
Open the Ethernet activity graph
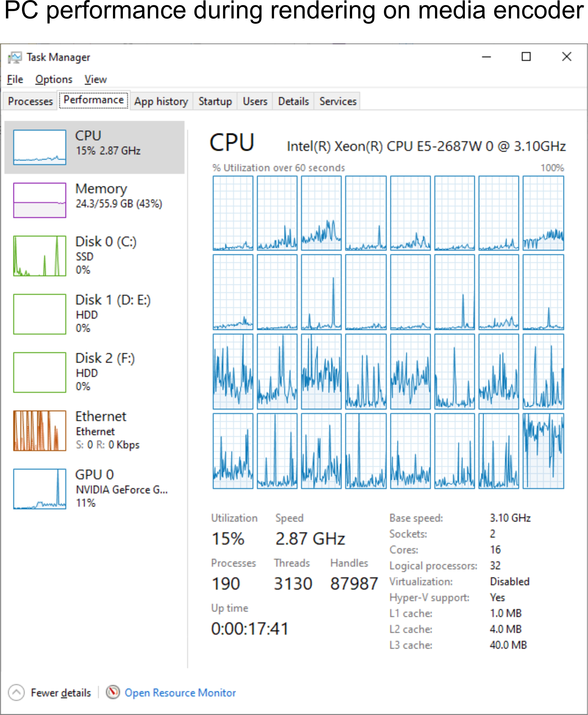(40, 430)
